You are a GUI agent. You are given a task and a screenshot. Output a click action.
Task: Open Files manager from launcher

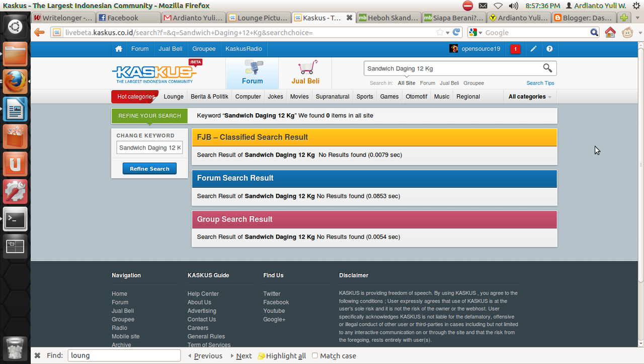point(15,54)
